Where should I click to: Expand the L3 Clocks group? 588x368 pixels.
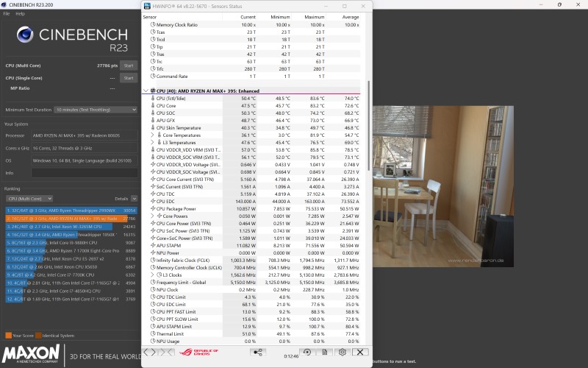[152, 275]
